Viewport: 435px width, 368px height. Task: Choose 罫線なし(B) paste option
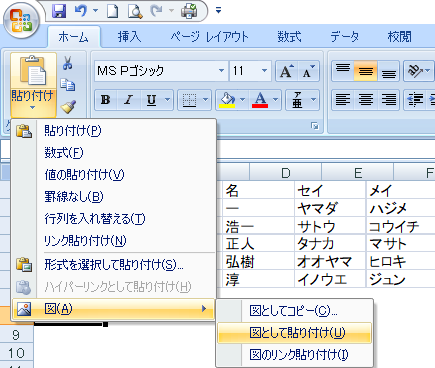coord(113,197)
